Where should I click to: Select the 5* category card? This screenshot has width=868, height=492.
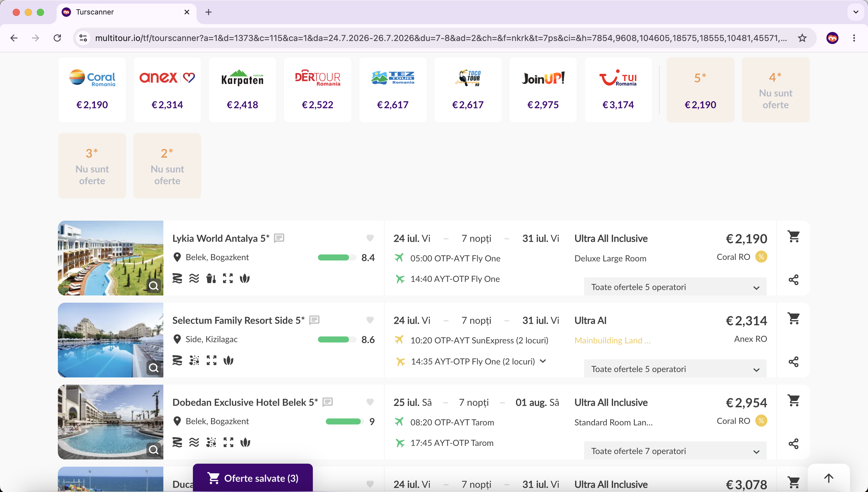pos(700,90)
